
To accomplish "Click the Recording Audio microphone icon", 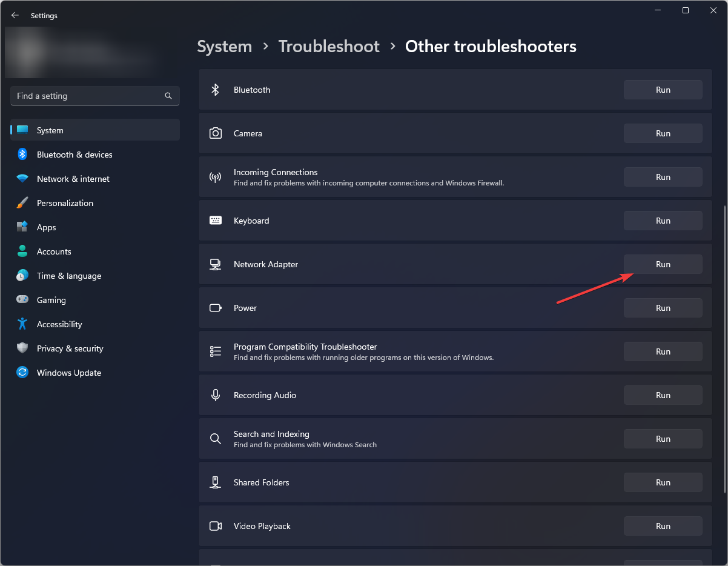I will (x=215, y=395).
